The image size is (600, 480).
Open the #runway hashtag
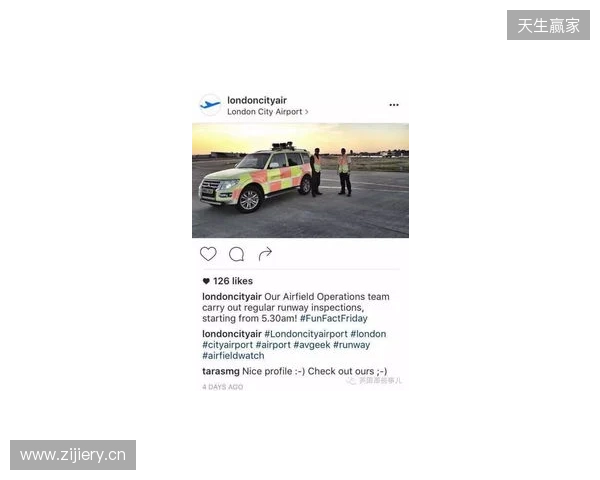tap(352, 345)
